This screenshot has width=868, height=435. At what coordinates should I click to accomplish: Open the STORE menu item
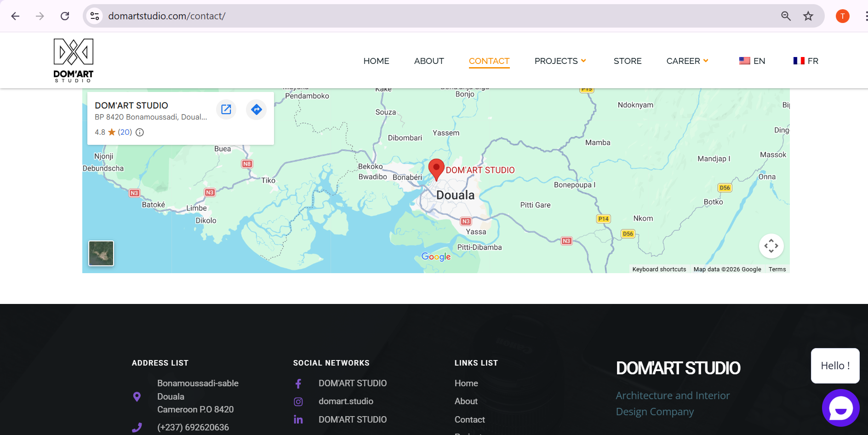[627, 61]
